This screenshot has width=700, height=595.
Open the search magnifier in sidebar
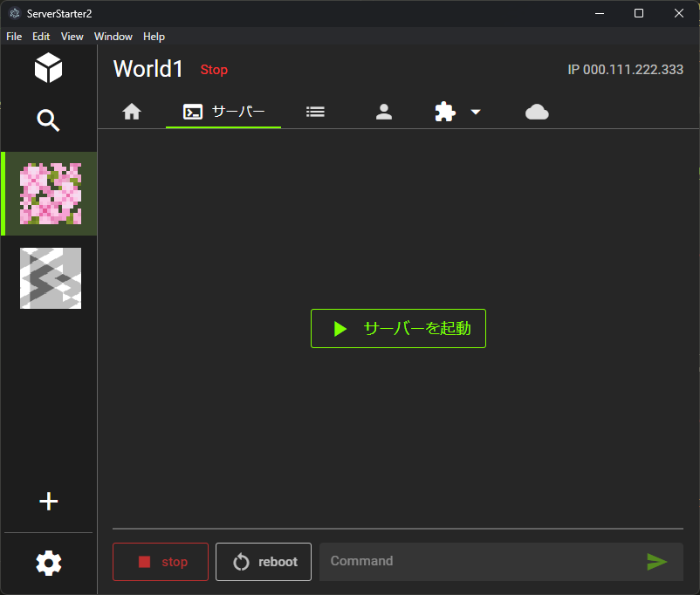pos(48,120)
